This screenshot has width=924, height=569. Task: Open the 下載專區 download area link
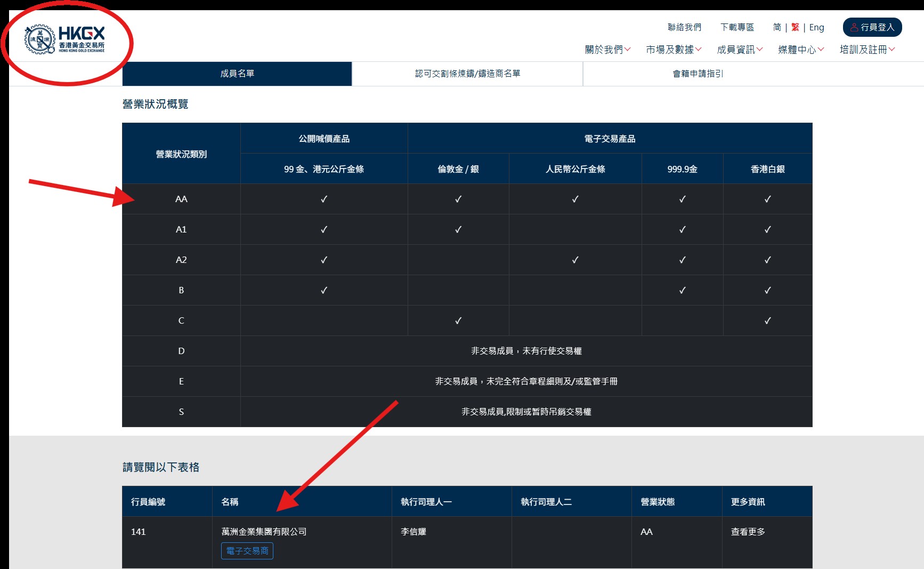pos(737,27)
